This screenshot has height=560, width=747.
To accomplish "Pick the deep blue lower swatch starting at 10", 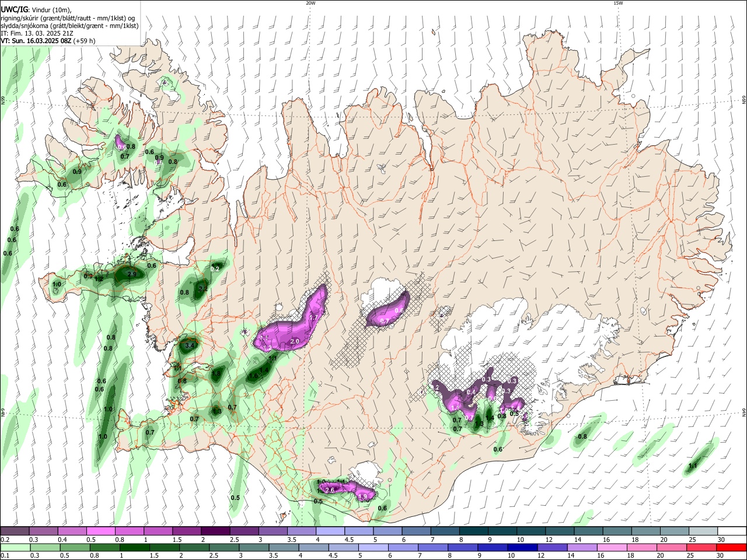I will coord(522,548).
